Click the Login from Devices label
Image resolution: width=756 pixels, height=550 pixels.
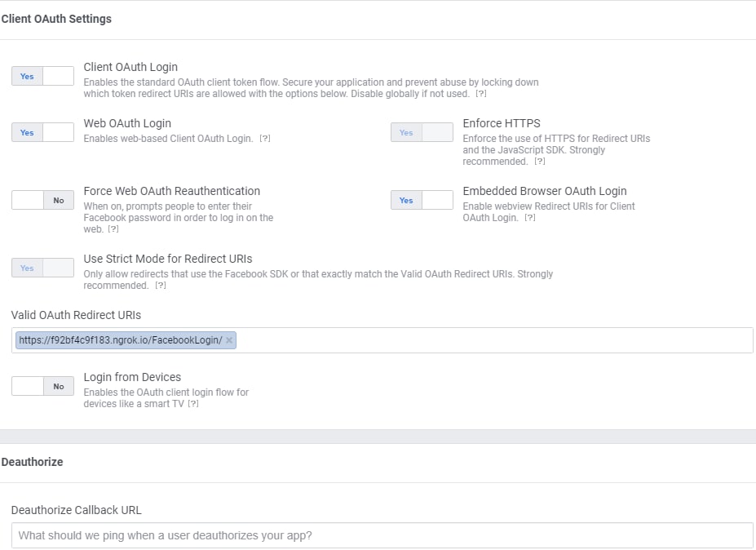click(133, 377)
